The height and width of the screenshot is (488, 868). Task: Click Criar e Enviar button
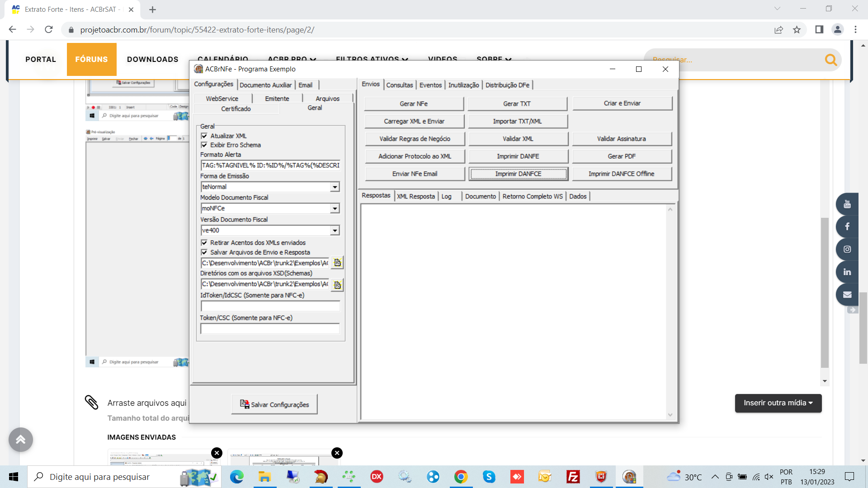[x=622, y=103]
